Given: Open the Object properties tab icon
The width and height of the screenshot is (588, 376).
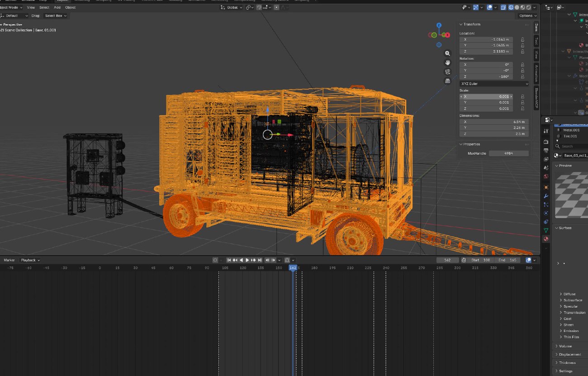Looking at the screenshot, I should [x=546, y=187].
